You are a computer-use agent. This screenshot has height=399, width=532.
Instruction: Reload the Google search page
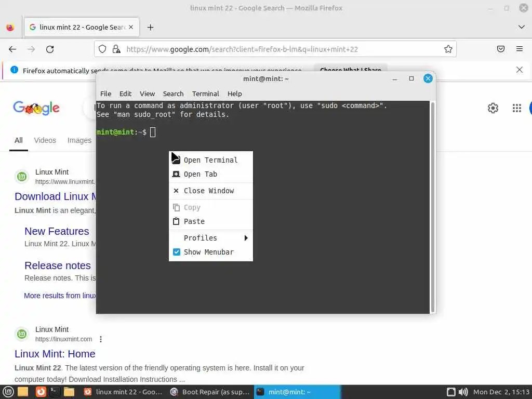pyautogui.click(x=50, y=49)
